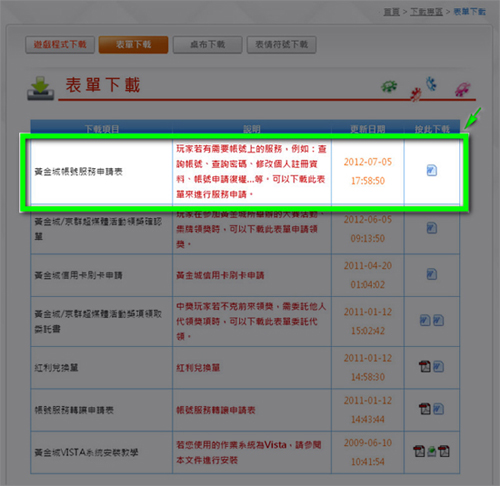Viewport: 500px width, 486px height.
Task: Download Word file for 黃金城/京群超媒體活動領獎確認單
Action: pyautogui.click(x=432, y=228)
